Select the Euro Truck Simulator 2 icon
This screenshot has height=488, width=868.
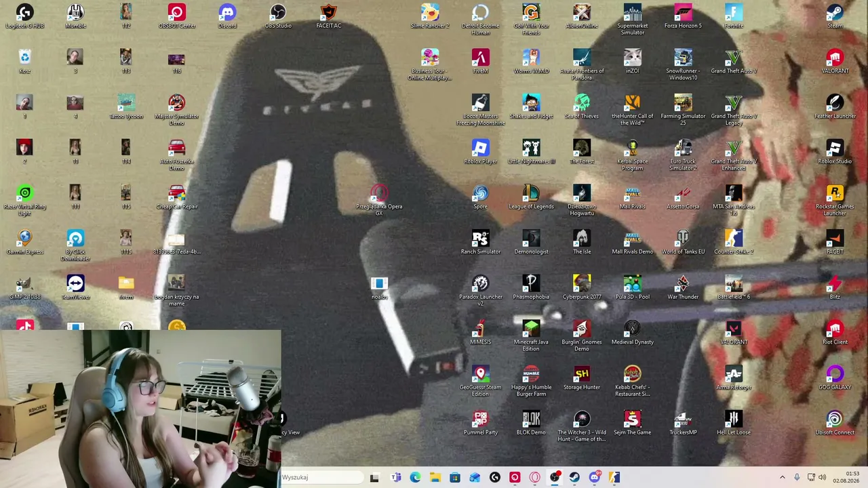point(683,155)
